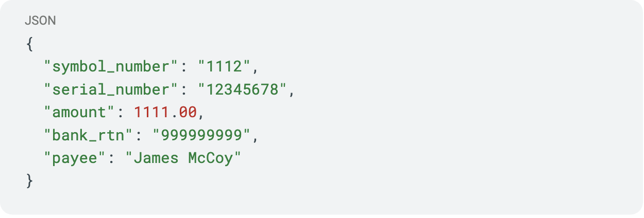
Task: Click the "999999999" routing value
Action: coord(201,135)
